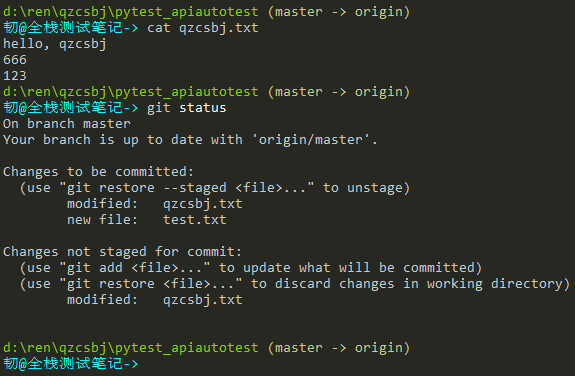This screenshot has height=376, width=575.
Task: Click the bottom '(master -> origin)' branch indicator
Action: (x=338, y=348)
